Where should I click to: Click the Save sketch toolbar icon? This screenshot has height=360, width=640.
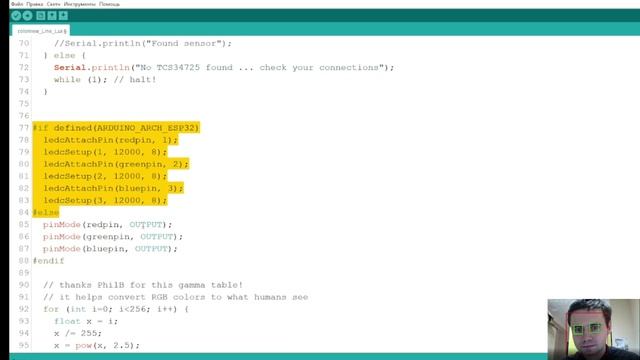coord(63,16)
